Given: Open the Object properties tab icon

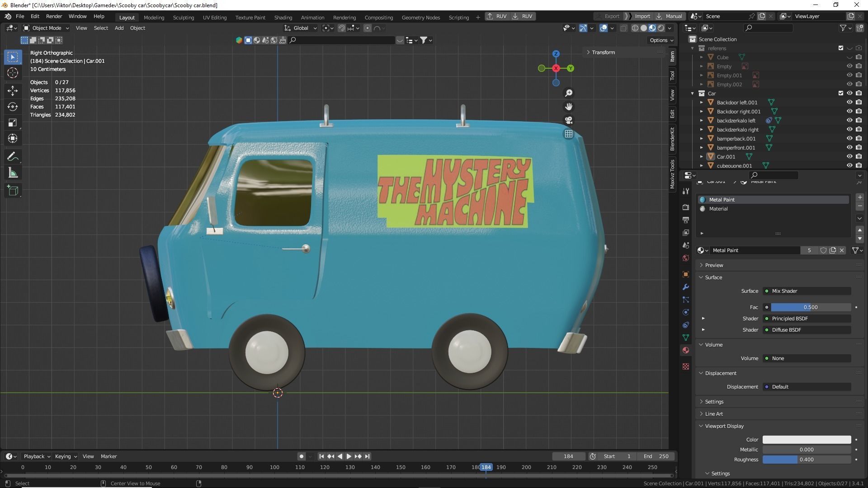Looking at the screenshot, I should [x=686, y=274].
